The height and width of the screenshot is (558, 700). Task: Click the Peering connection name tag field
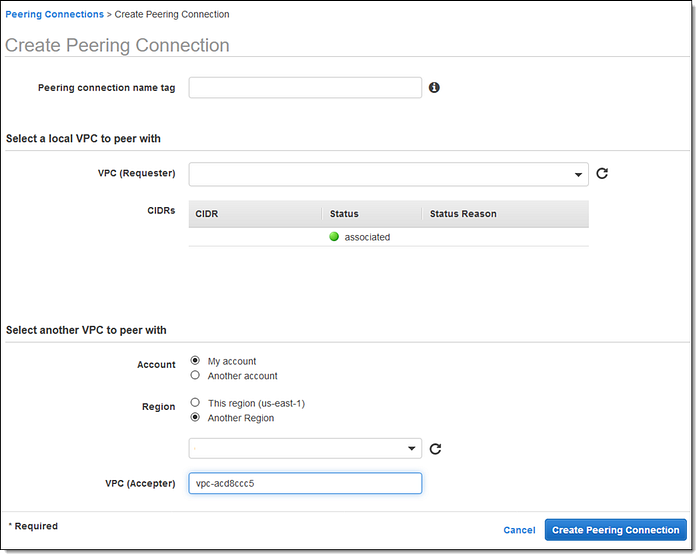[305, 88]
